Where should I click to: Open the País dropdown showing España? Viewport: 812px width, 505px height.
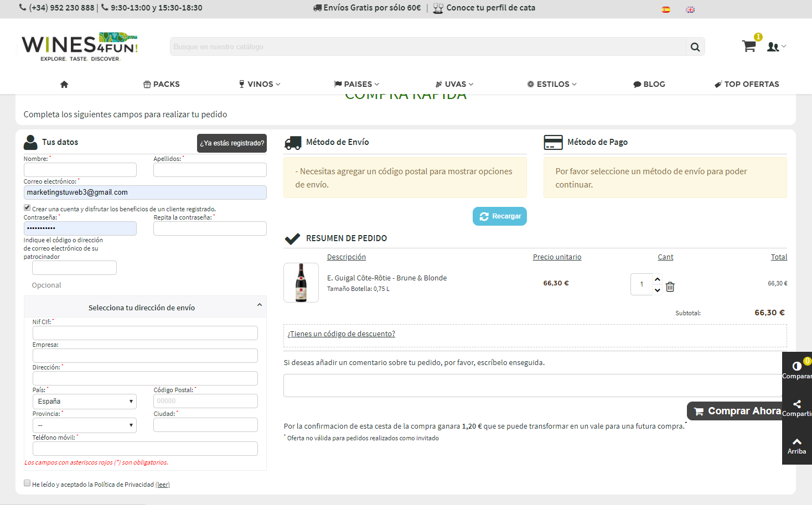pos(85,401)
